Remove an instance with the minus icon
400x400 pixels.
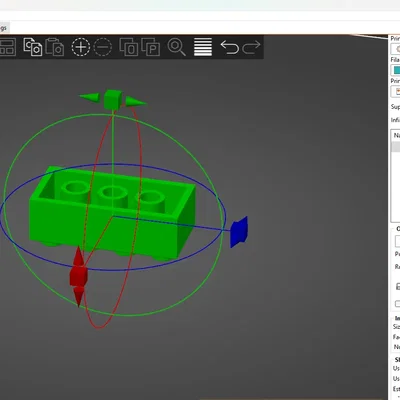pyautogui.click(x=103, y=47)
